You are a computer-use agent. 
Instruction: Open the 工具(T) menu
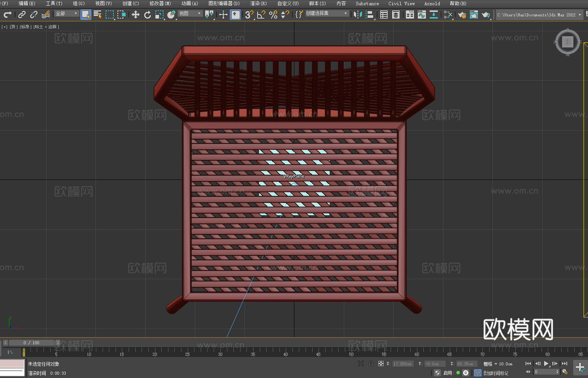[54, 3]
